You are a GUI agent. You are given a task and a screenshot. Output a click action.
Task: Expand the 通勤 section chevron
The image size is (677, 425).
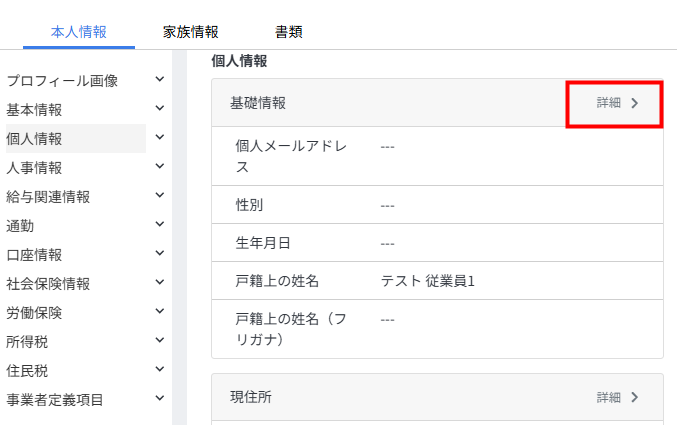point(159,224)
